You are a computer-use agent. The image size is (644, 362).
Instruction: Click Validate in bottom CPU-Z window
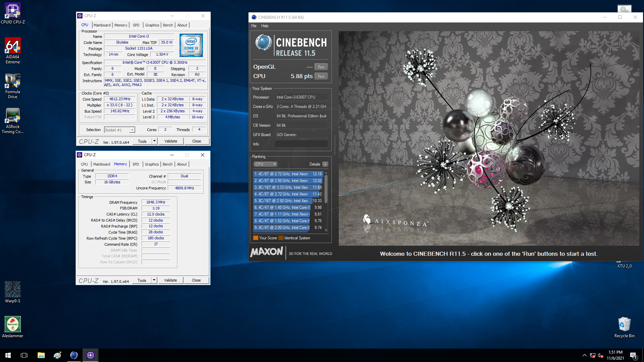[170, 280]
